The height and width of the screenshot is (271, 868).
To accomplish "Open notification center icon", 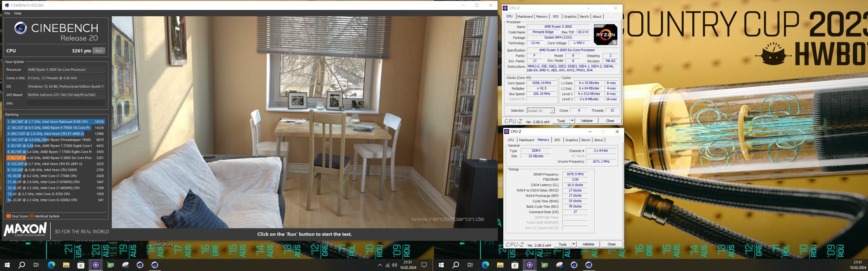I will [424, 265].
